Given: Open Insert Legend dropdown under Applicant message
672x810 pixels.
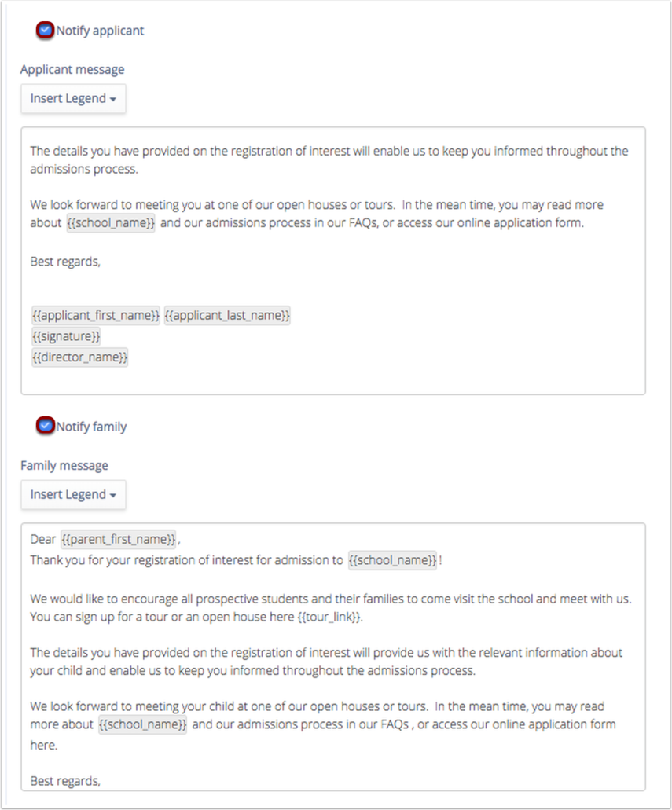Looking at the screenshot, I should pyautogui.click(x=73, y=99).
